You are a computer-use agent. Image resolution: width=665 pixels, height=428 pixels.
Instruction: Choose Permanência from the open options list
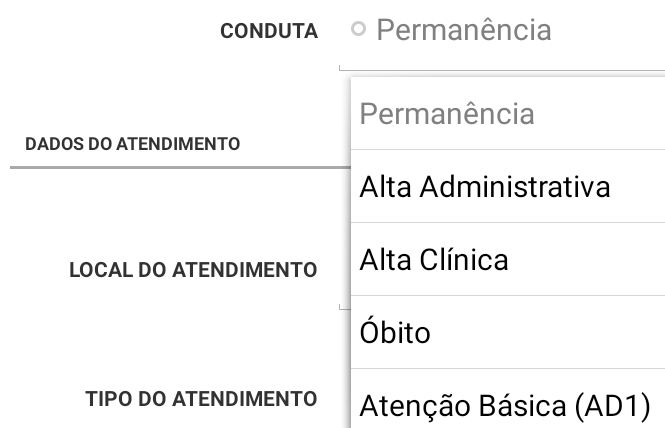tap(508, 113)
